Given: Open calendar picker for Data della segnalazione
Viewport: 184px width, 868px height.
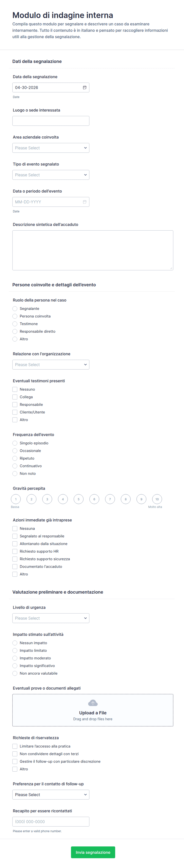Looking at the screenshot, I should (85, 88).
